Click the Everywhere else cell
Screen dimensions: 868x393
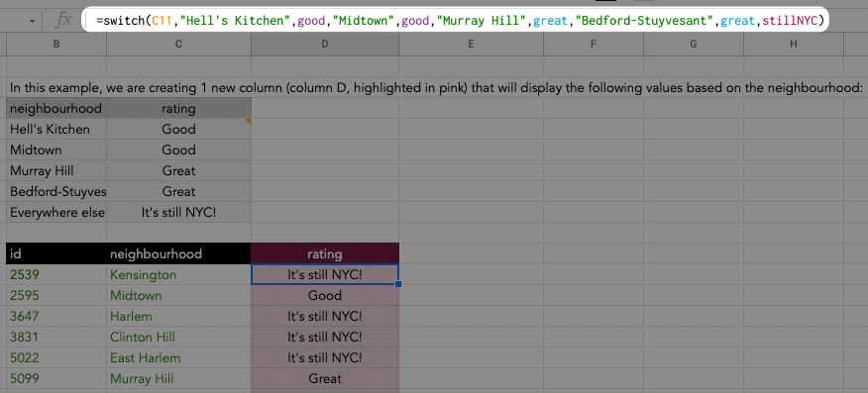[x=55, y=212]
